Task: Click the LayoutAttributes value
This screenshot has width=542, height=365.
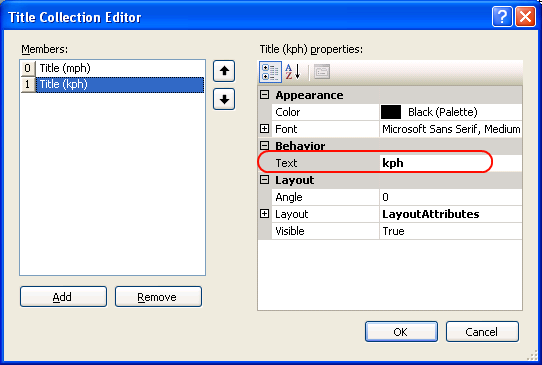Action: (x=451, y=214)
